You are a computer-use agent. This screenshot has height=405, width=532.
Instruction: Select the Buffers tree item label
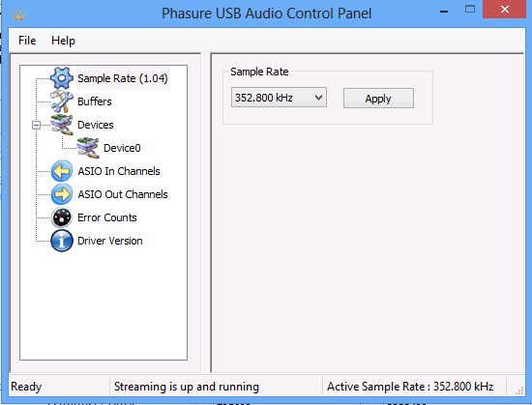click(95, 101)
